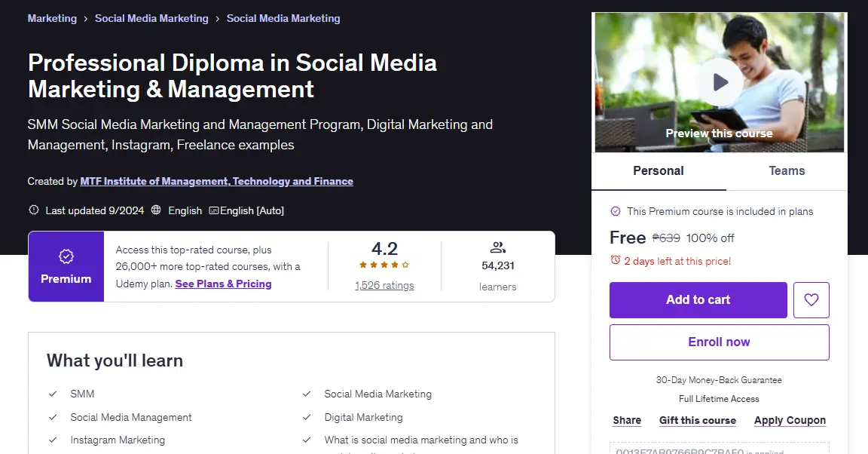This screenshot has width=868, height=454.
Task: Open MTF Institute creator profile link
Action: [216, 181]
